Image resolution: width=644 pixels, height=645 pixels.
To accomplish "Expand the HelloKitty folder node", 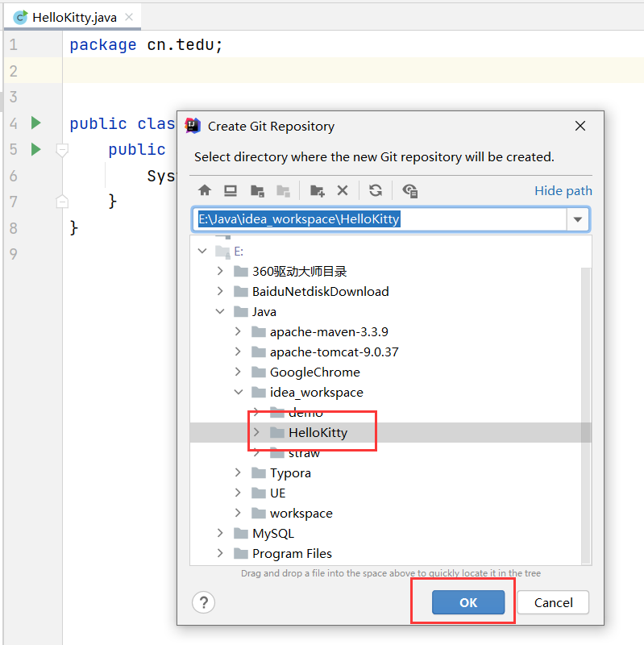I will 256,432.
